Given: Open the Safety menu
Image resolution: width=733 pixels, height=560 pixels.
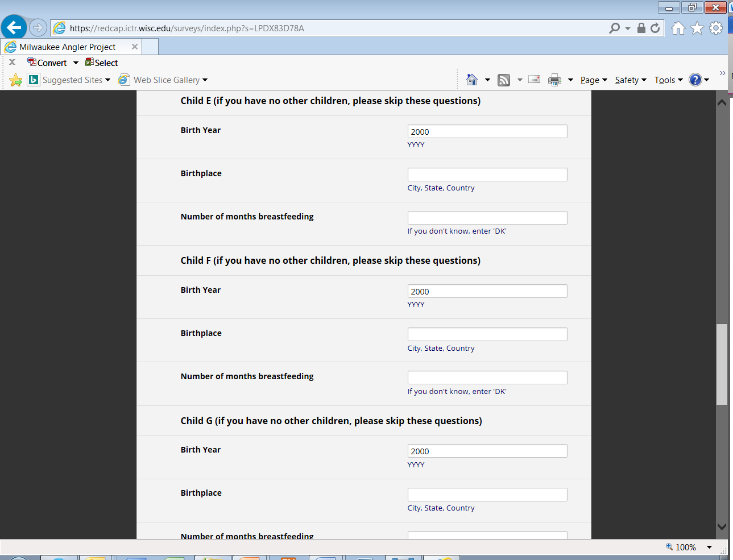Looking at the screenshot, I should 631,80.
